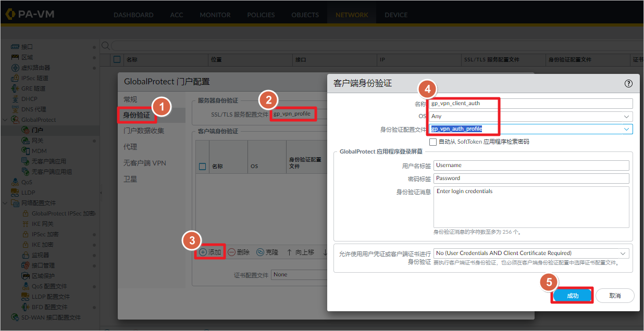Confirm with the 成功 button
644x331 pixels.
[x=573, y=296]
